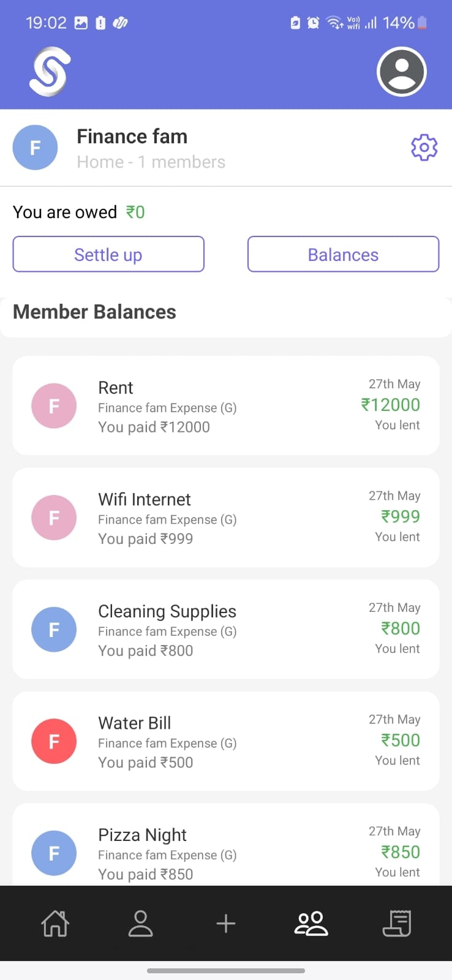
Task: Open the Wifi Internet expense entry
Action: click(226, 518)
